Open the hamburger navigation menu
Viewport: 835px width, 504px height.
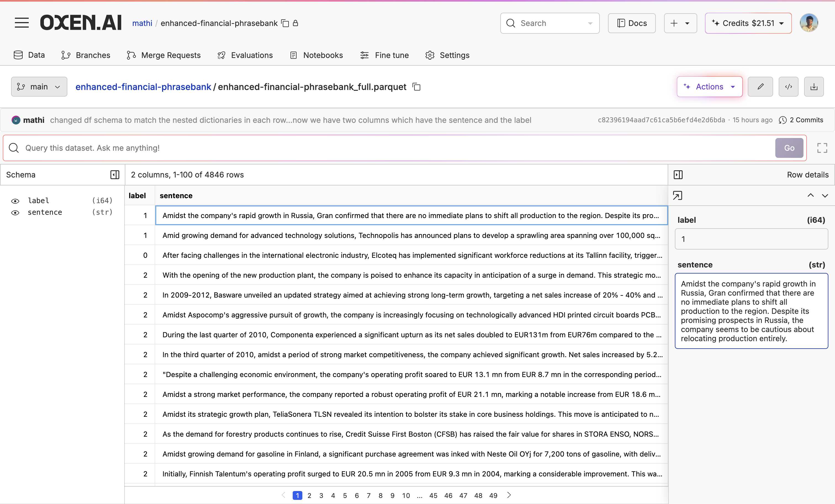pyautogui.click(x=22, y=23)
